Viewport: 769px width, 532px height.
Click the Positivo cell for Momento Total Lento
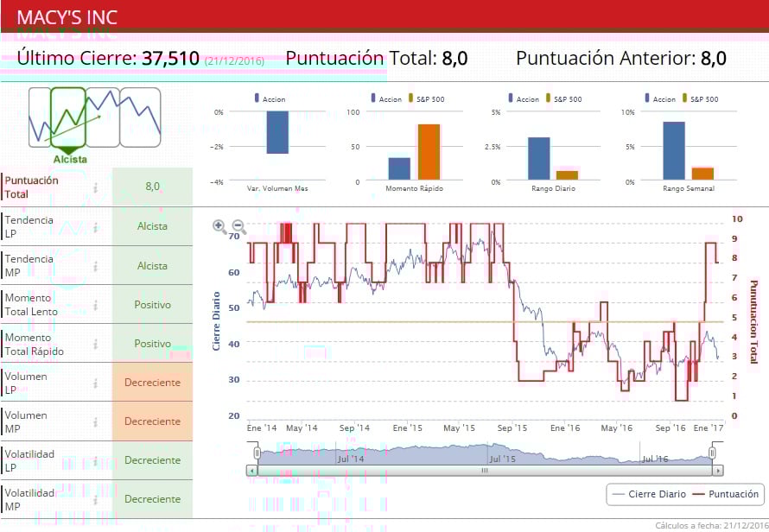(x=153, y=305)
